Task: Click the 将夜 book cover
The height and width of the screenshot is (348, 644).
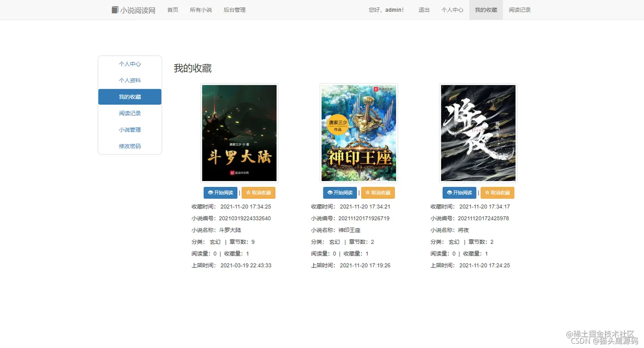Action: [x=478, y=133]
